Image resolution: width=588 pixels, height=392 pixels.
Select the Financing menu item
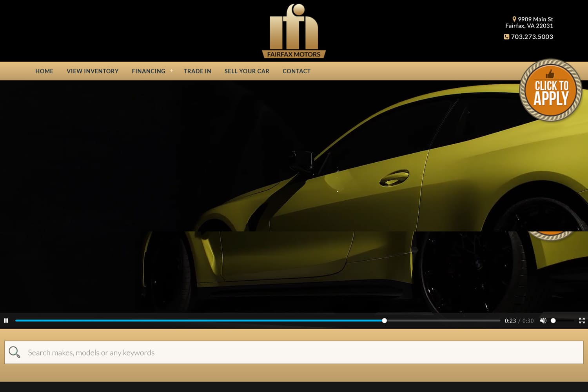[x=148, y=71]
